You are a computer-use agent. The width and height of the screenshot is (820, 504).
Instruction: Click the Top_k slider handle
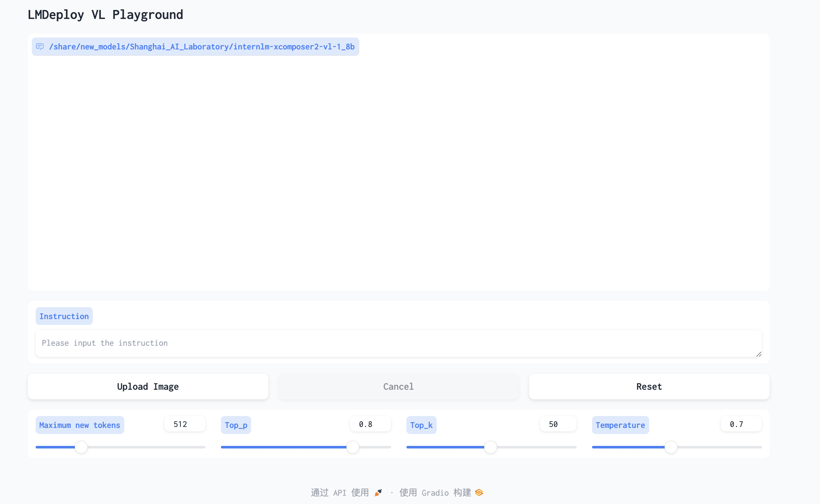click(x=490, y=447)
